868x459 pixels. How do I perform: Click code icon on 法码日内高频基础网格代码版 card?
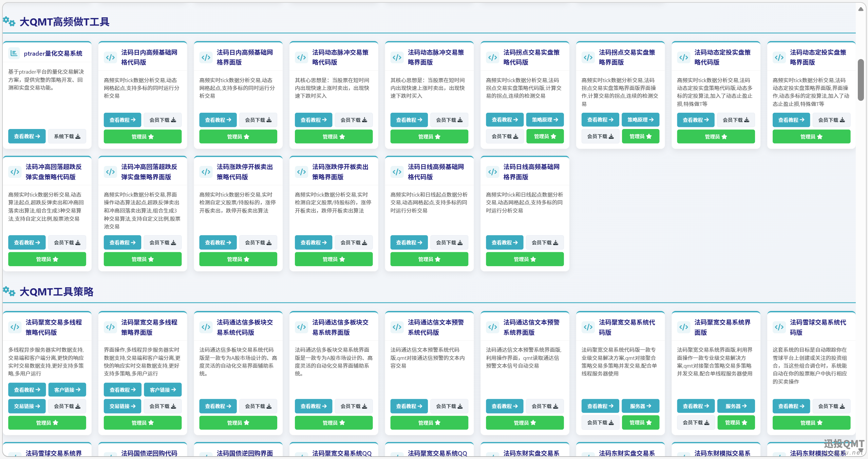[110, 57]
